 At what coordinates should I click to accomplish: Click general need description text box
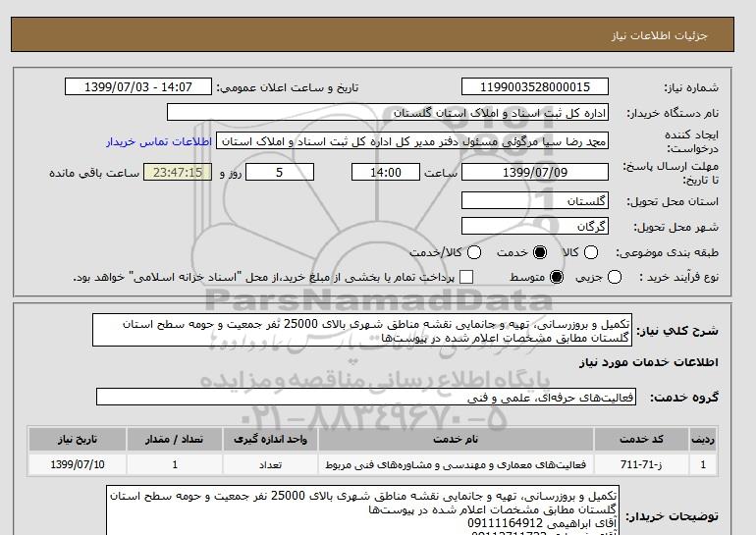click(x=362, y=330)
